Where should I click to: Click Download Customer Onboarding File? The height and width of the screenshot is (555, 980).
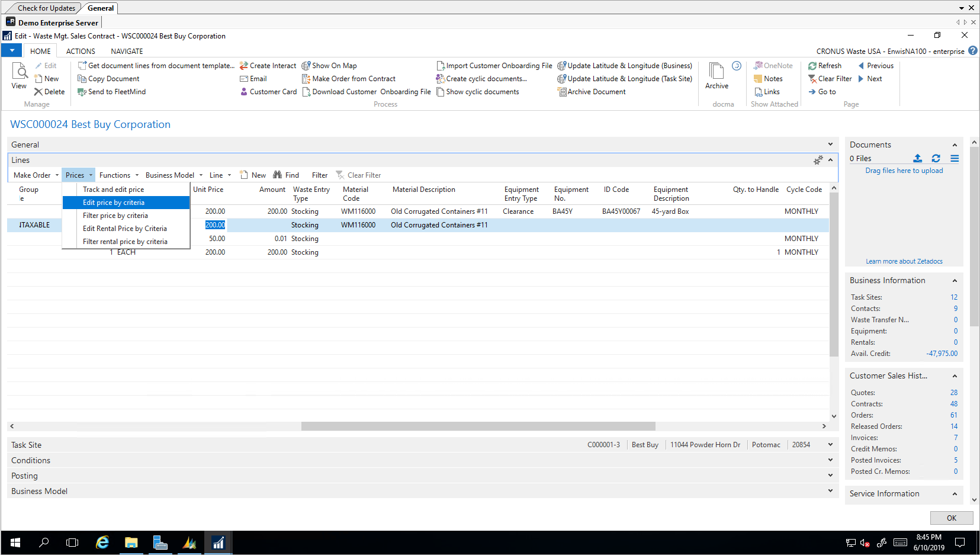click(x=367, y=92)
